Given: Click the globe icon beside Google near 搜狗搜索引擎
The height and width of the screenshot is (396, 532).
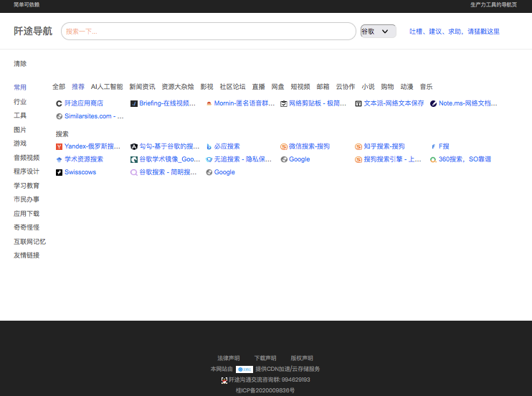Looking at the screenshot, I should pyautogui.click(x=284, y=160).
